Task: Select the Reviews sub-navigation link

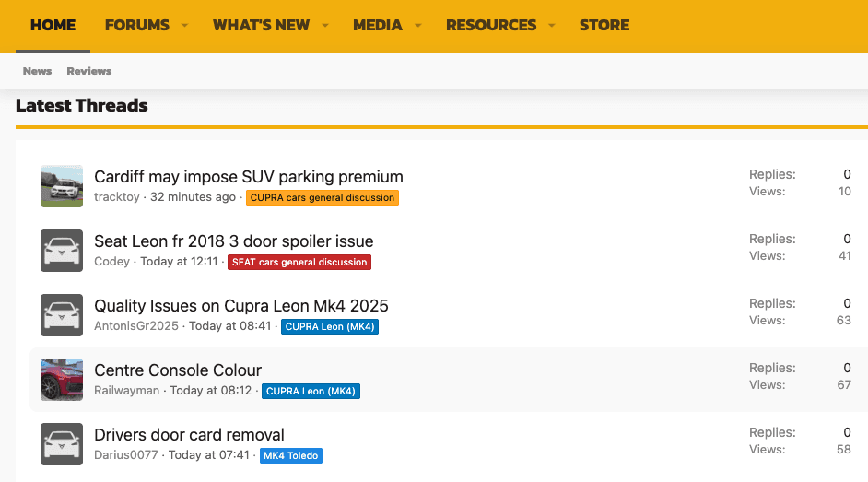Action: [89, 71]
